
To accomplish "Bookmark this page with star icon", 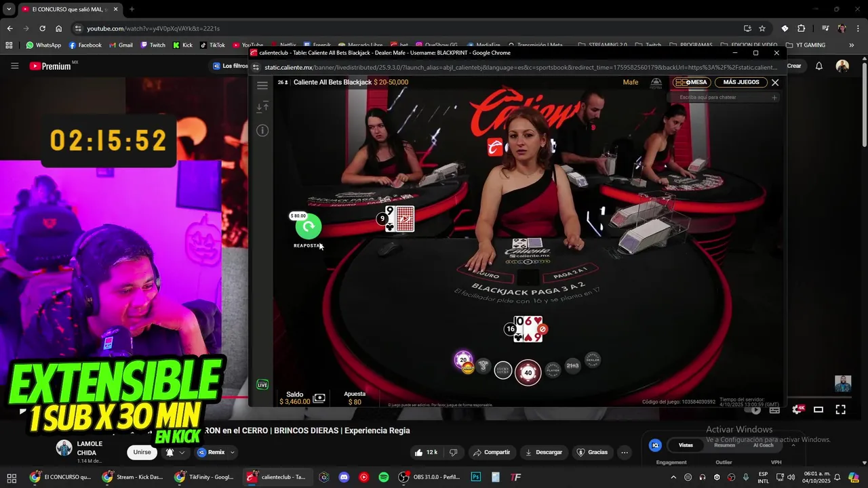I will (x=762, y=28).
